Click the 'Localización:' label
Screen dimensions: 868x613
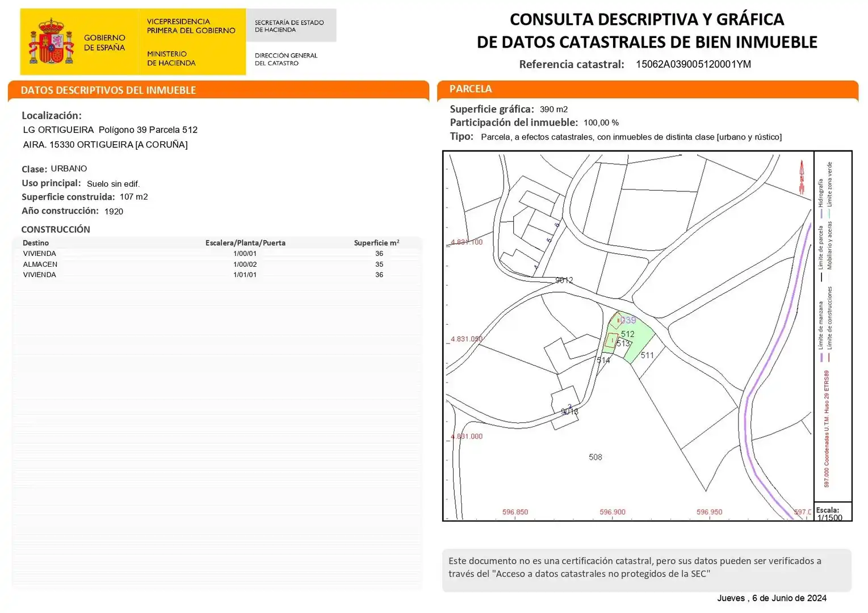(x=51, y=115)
